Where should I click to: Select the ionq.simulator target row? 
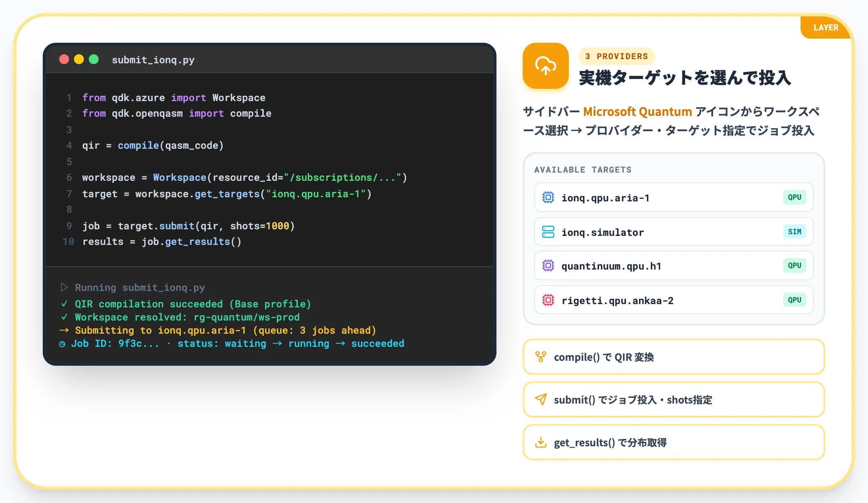click(674, 232)
